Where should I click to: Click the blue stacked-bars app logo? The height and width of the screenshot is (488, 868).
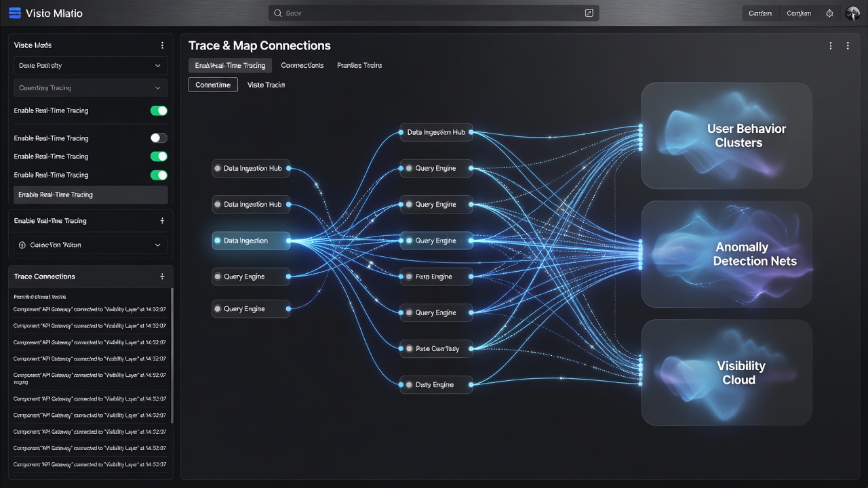point(14,13)
